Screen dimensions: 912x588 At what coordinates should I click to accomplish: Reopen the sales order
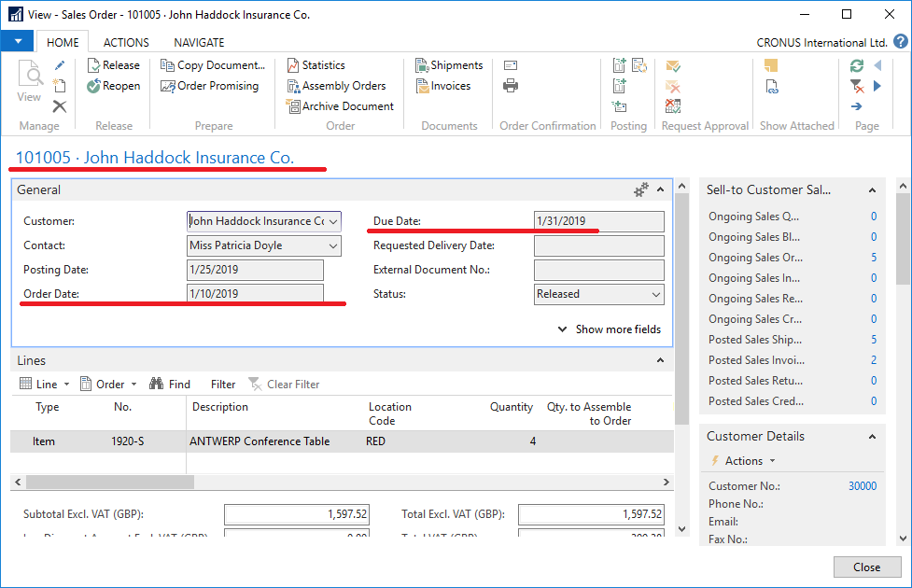click(114, 86)
